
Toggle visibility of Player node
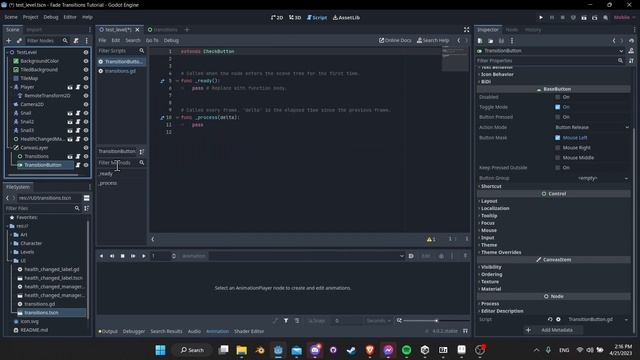pyautogui.click(x=86, y=87)
